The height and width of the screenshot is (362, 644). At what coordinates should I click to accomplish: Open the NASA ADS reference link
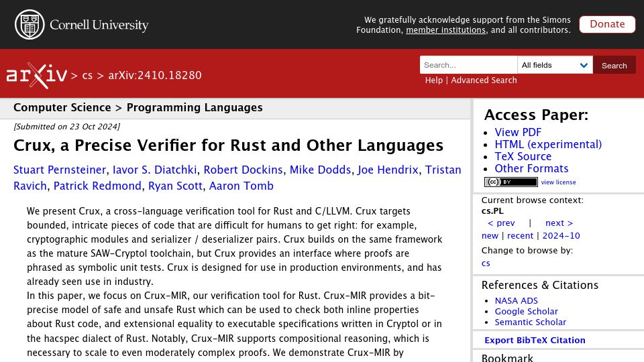pyautogui.click(x=517, y=301)
